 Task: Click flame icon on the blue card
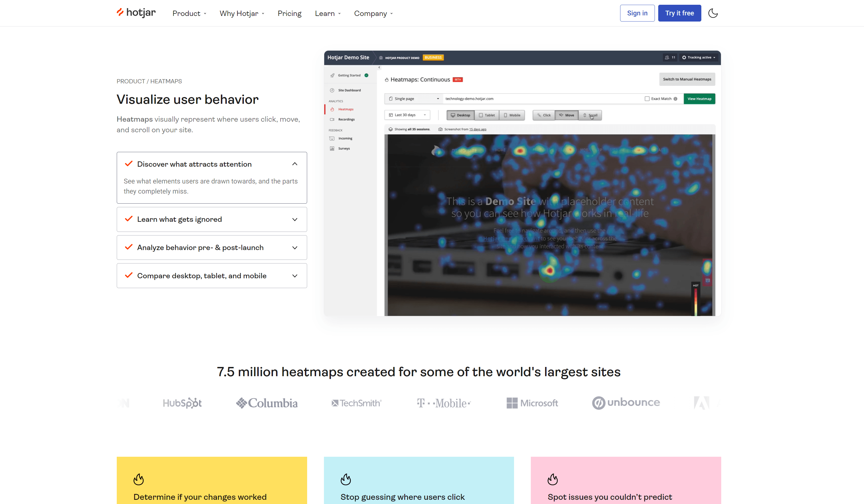[345, 479]
